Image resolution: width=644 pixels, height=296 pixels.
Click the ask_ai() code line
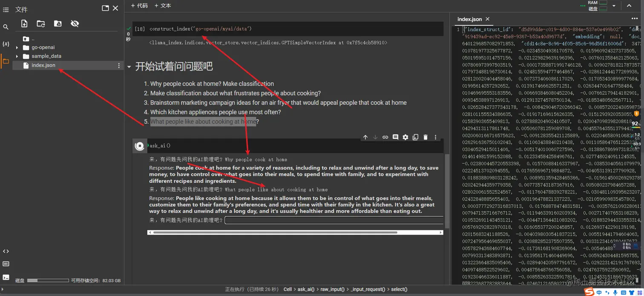click(160, 146)
